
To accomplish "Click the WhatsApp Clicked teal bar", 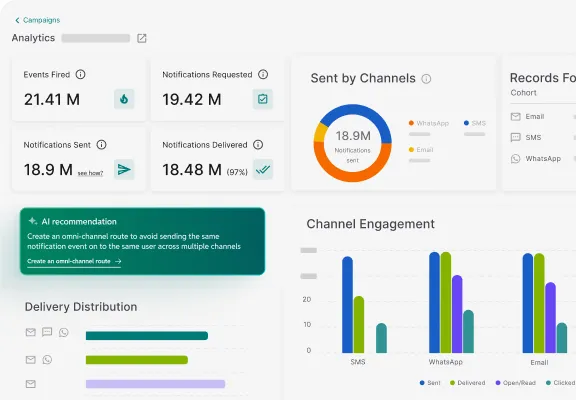I will coord(468,332).
